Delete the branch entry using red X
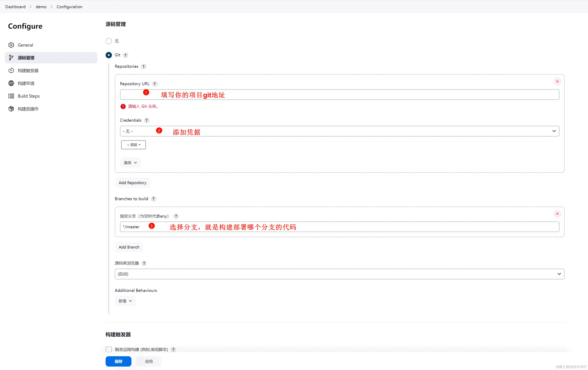The height and width of the screenshot is (370, 588). [x=557, y=214]
